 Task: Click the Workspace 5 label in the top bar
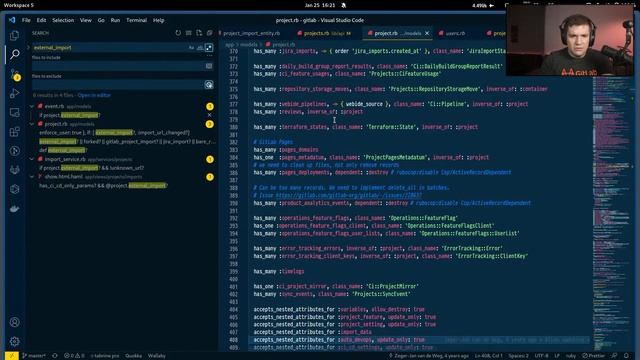click(x=19, y=5)
